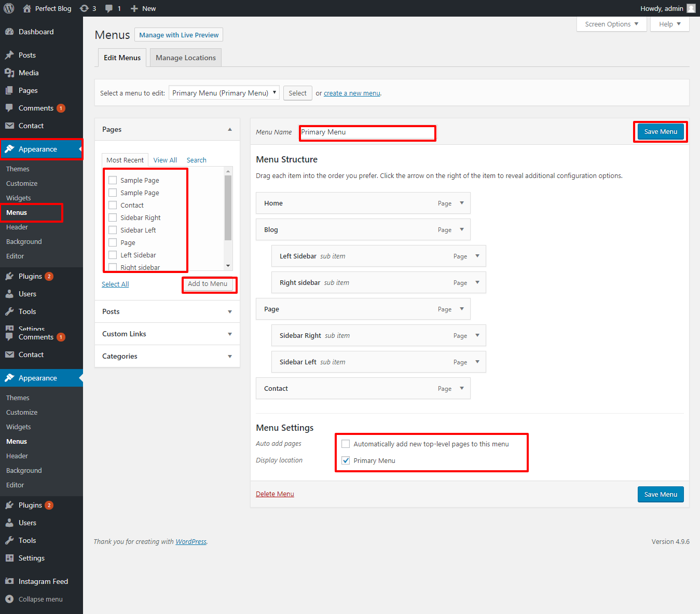
Task: Expand the Home menu item options
Action: coord(461,203)
